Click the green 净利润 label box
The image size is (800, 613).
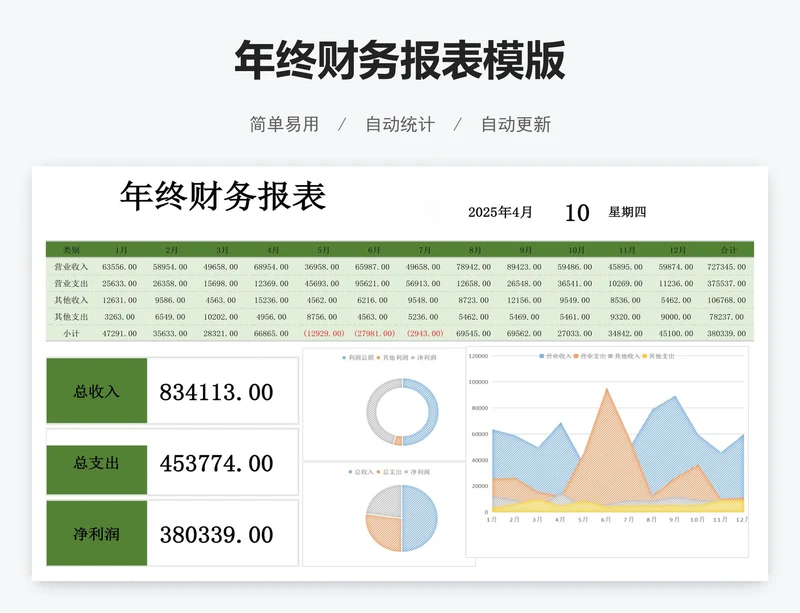(x=96, y=533)
